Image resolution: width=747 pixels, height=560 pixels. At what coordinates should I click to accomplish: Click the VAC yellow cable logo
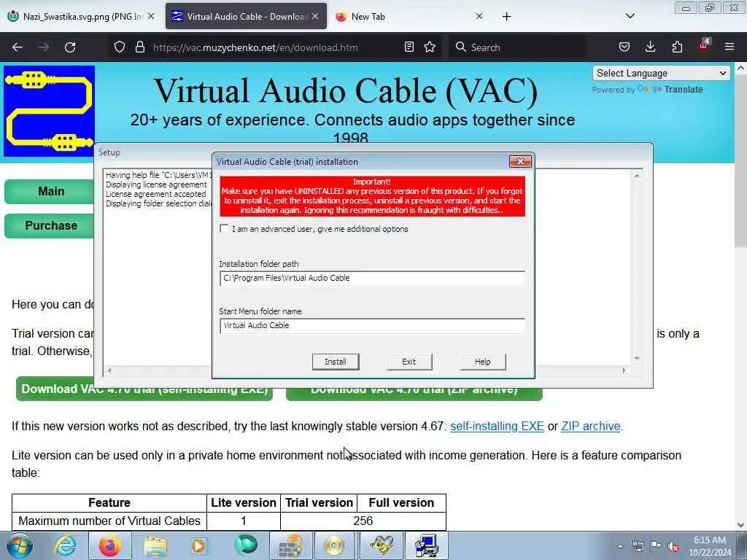pyautogui.click(x=49, y=111)
